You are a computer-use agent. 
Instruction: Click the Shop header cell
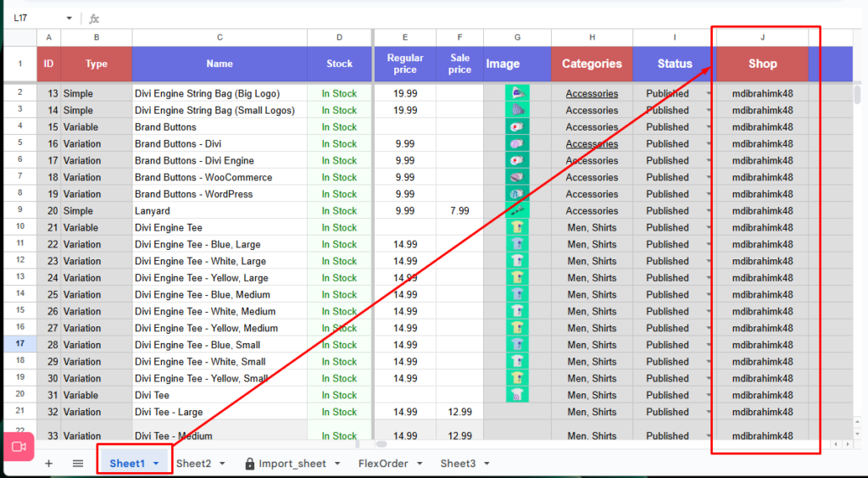tap(762, 64)
